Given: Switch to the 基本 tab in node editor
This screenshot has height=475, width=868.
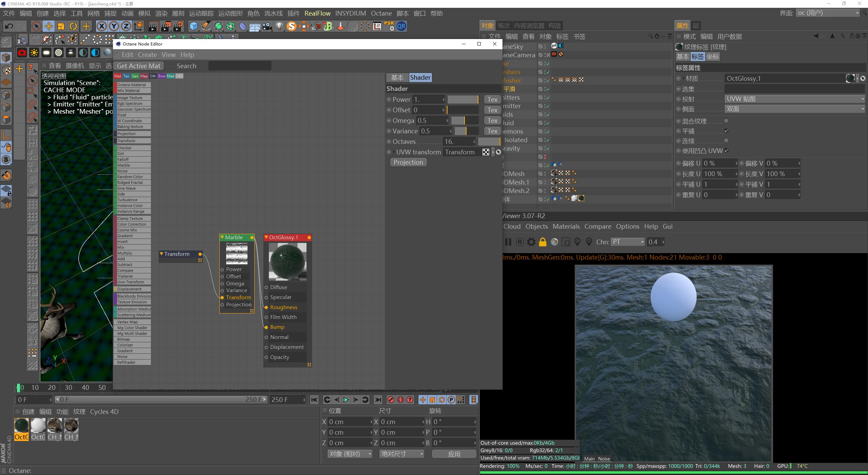Looking at the screenshot, I should [x=397, y=77].
